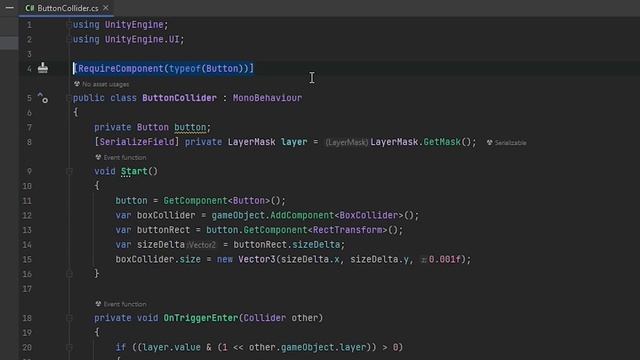The width and height of the screenshot is (640, 360).
Task: Place cursor on 'Vector3' constructor in line 15
Action: coord(257,260)
